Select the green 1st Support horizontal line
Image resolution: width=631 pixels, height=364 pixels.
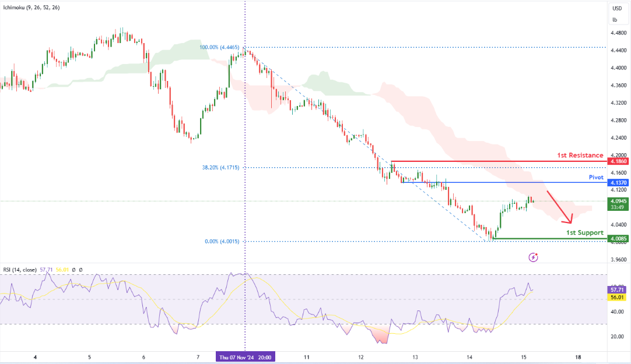(550, 239)
